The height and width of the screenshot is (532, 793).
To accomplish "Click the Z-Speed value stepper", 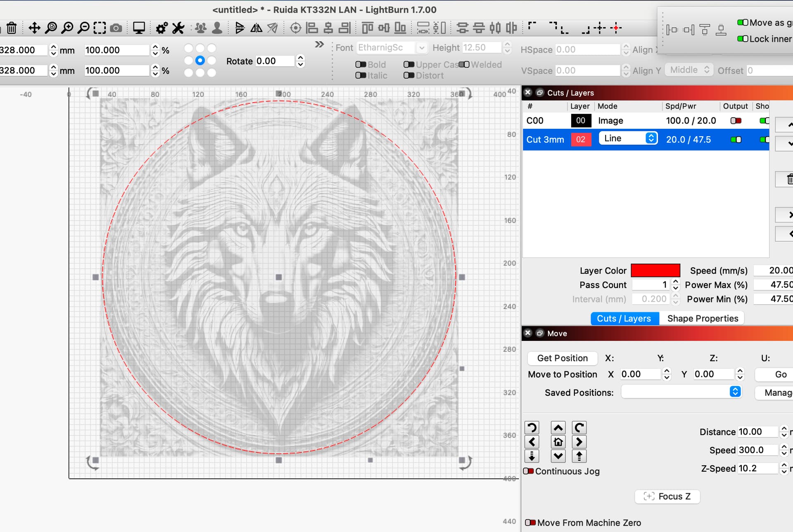I will [784, 468].
